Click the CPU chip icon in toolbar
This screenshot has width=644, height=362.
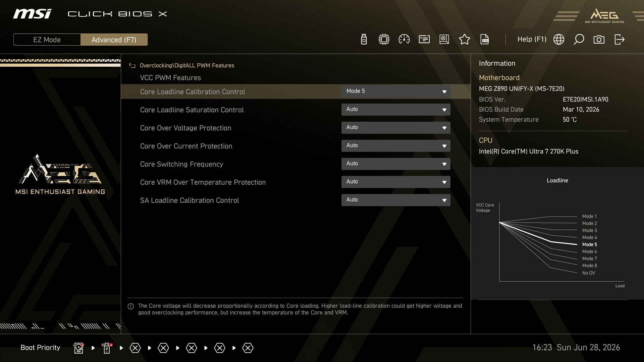point(384,40)
